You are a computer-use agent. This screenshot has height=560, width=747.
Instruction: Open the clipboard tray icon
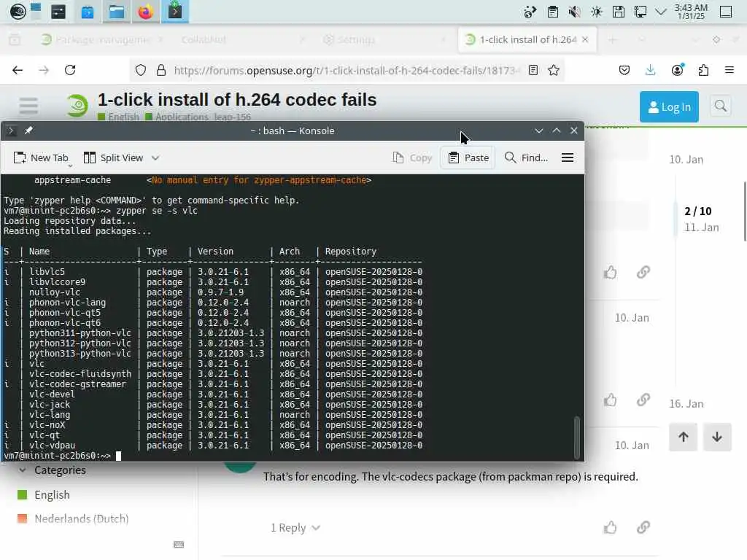point(553,12)
